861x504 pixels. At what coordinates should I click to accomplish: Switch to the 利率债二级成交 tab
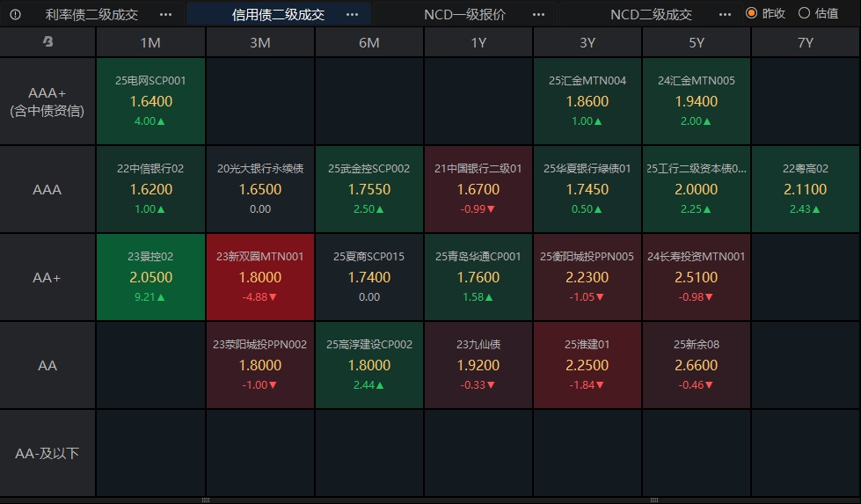click(x=91, y=14)
